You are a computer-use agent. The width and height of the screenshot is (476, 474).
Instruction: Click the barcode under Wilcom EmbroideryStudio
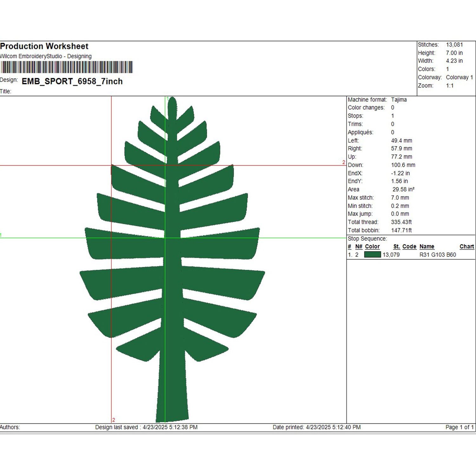click(x=66, y=67)
